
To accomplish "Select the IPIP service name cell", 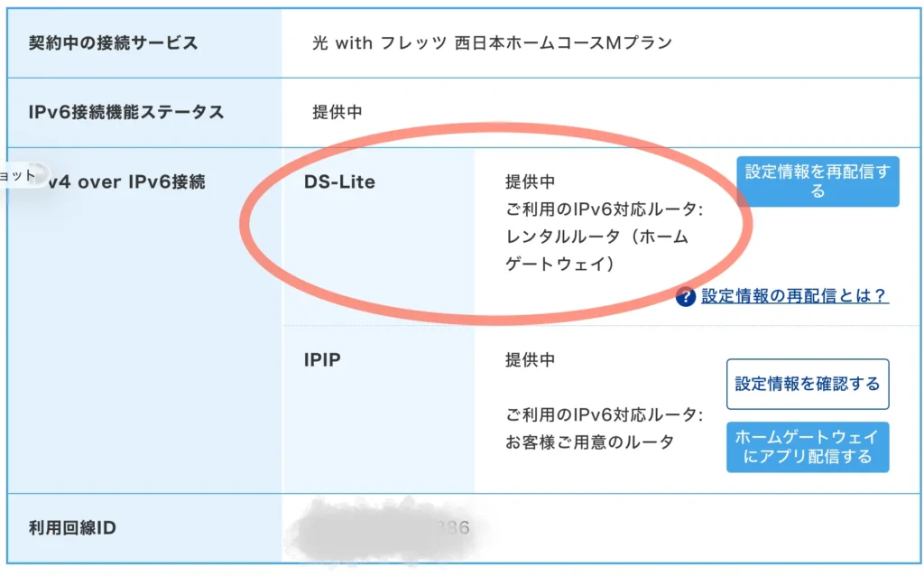I will pos(320,359).
